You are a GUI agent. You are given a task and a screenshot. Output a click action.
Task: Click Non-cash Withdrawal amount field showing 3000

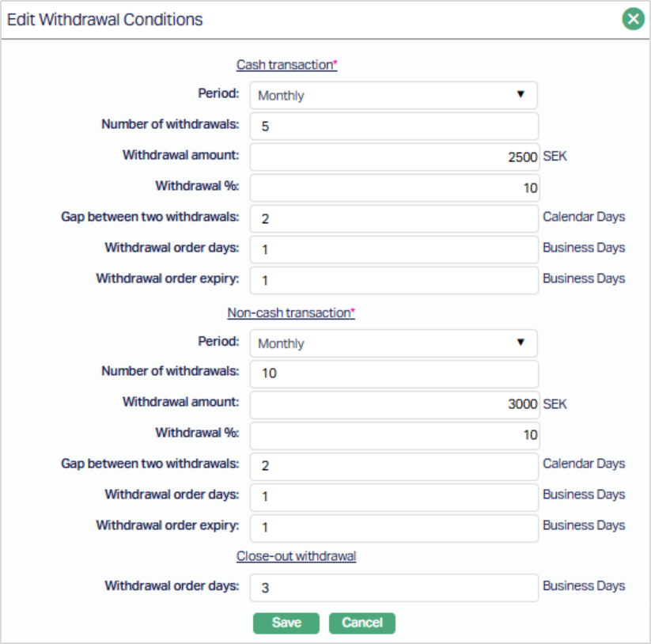[393, 404]
